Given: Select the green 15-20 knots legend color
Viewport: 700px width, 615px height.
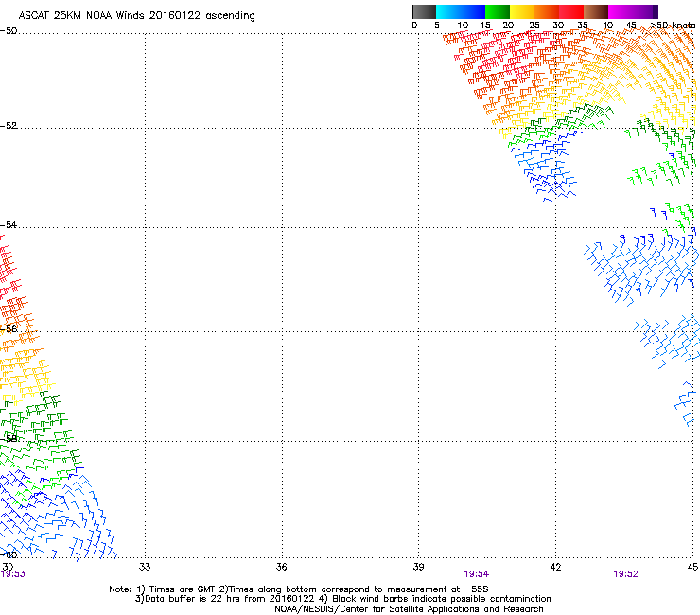Looking at the screenshot, I should pyautogui.click(x=498, y=11).
